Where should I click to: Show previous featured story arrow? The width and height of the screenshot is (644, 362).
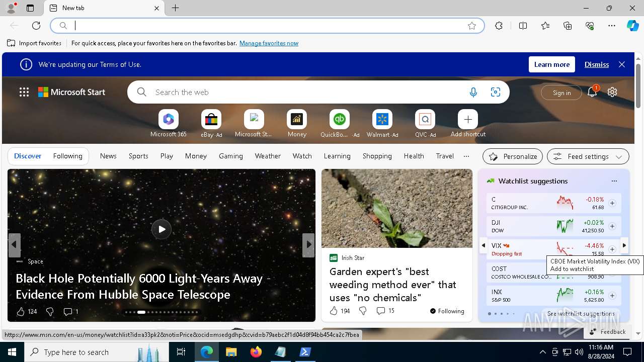tap(15, 245)
